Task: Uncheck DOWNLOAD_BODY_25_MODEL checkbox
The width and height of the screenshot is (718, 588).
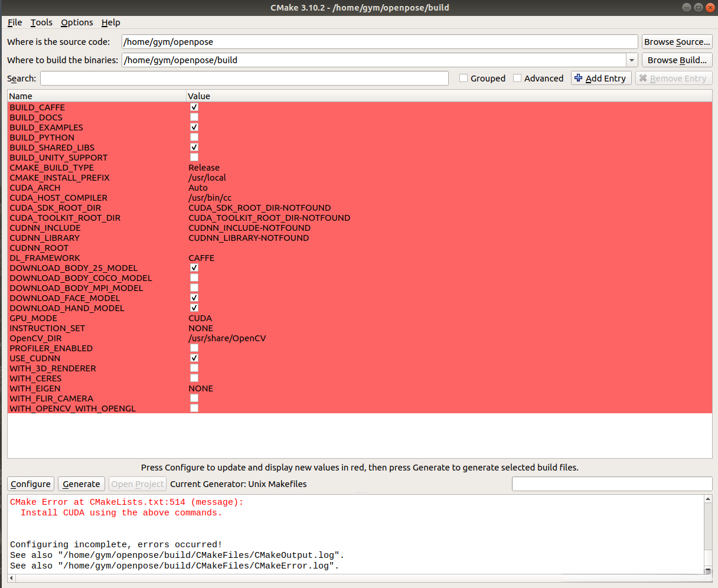Action: [194, 268]
